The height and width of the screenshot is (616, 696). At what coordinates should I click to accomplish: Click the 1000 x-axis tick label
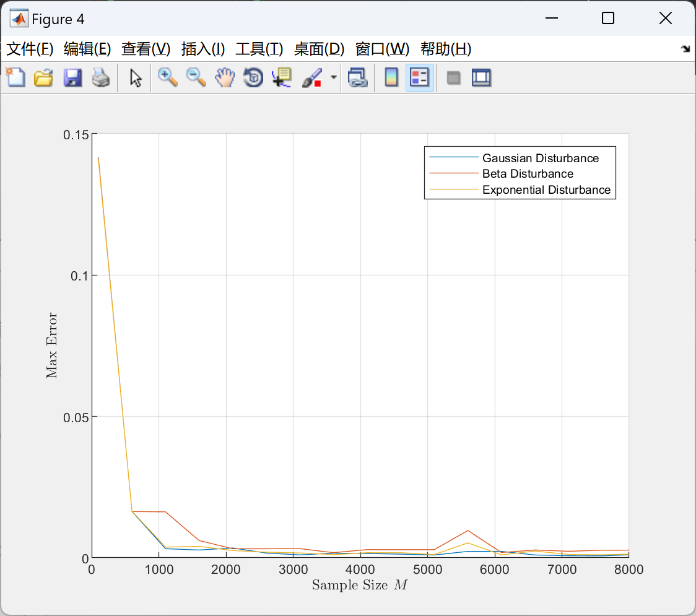(x=159, y=570)
